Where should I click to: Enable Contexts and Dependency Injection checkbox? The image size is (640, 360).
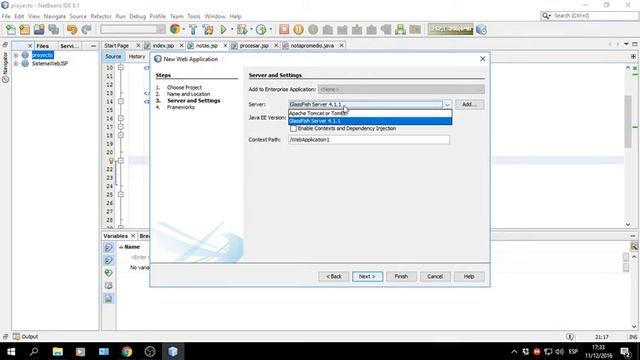pyautogui.click(x=293, y=129)
